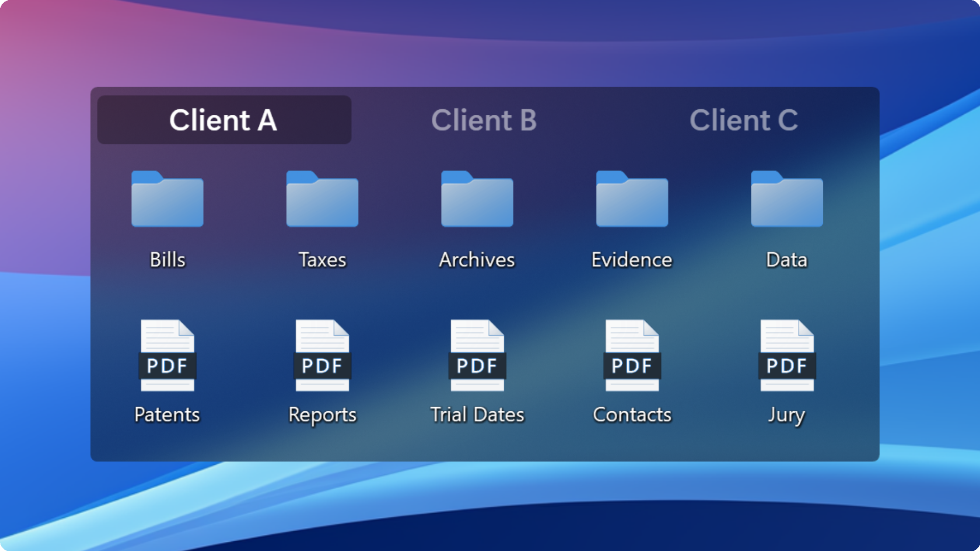Click the Jury file name label

(787, 416)
